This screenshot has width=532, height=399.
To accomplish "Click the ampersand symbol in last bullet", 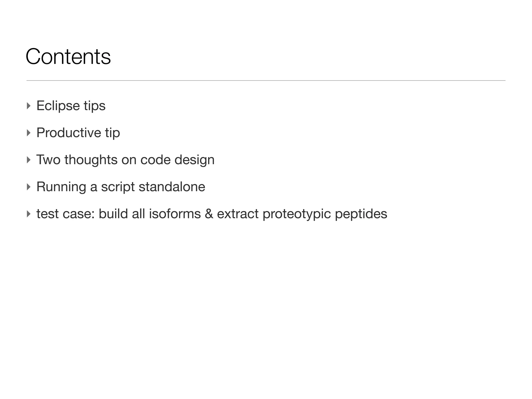I will tap(209, 214).
